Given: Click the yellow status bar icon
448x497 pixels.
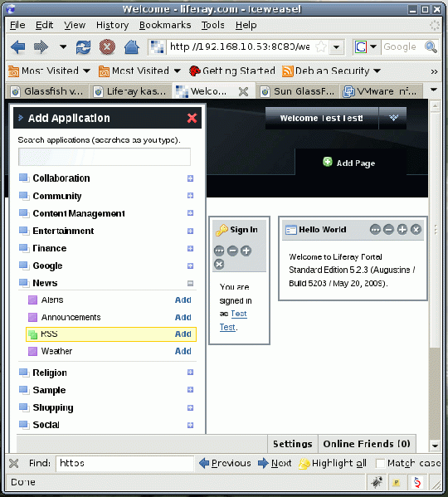Looking at the screenshot, I should coord(396,482).
